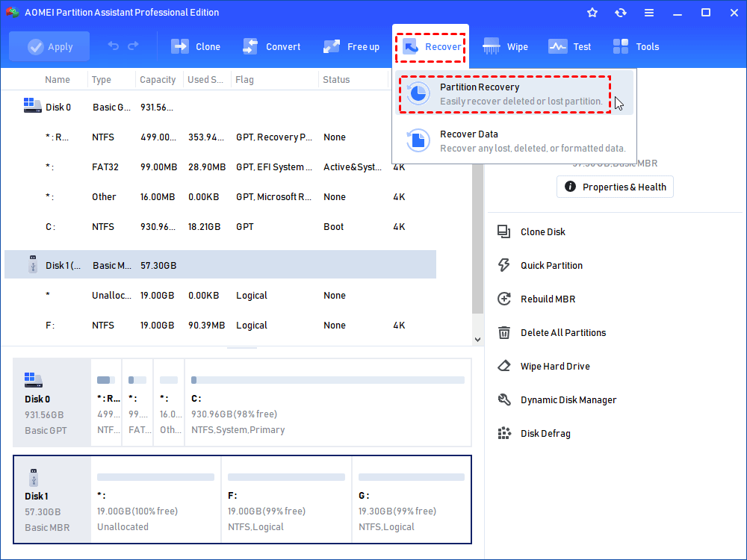Sort by the Name column header
Image resolution: width=747 pixels, height=560 pixels.
coord(58,80)
